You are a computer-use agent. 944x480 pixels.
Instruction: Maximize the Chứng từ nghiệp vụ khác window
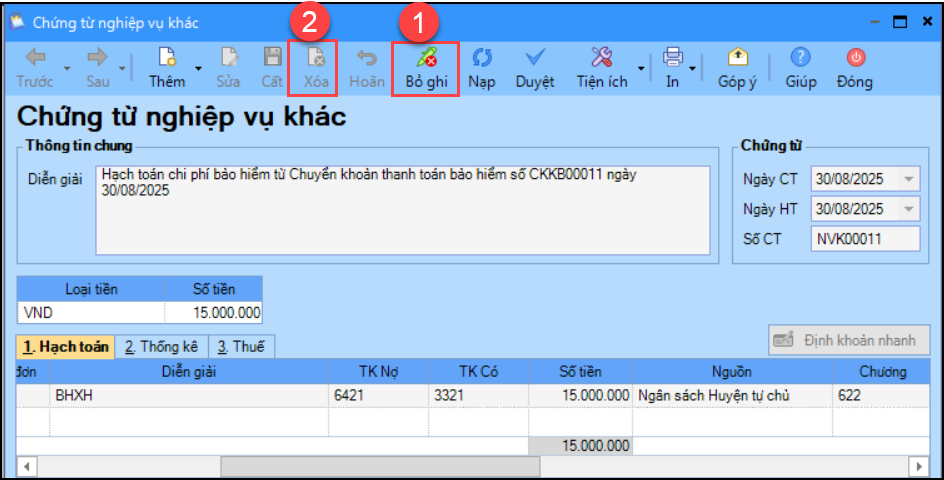tap(900, 22)
